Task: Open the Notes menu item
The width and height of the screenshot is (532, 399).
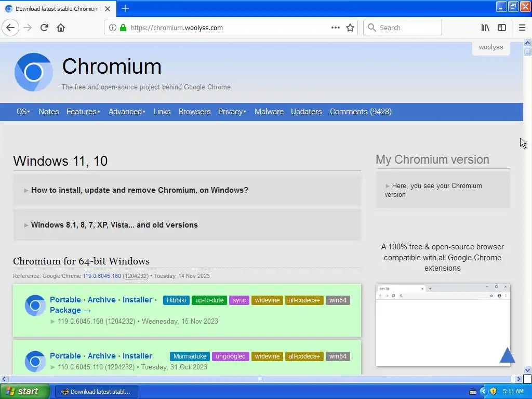Action: [x=49, y=112]
